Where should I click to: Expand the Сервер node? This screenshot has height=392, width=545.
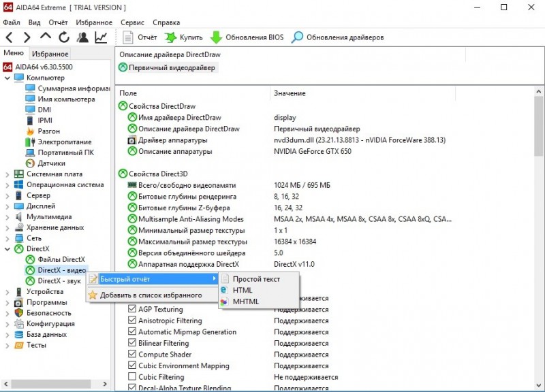tap(7, 196)
